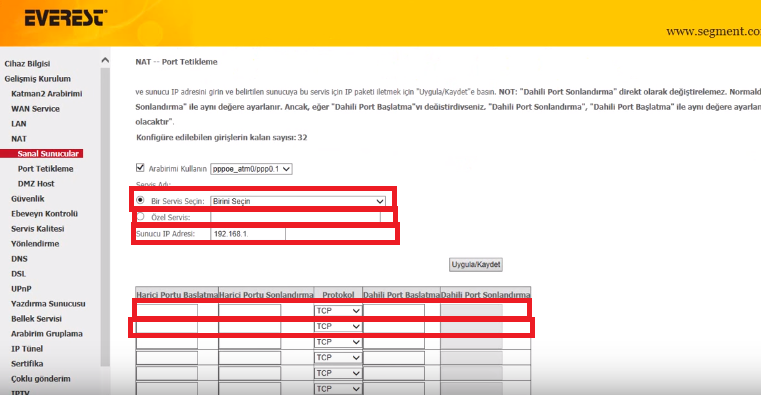The width and height of the screenshot is (761, 395).
Task: Click the Sunucu IP Adresi field
Action: tap(248, 234)
